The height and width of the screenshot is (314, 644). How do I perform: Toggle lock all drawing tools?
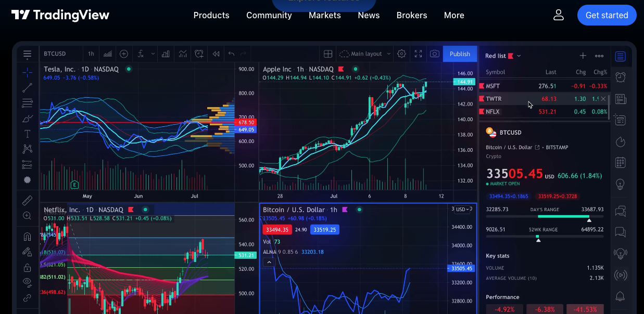pyautogui.click(x=27, y=267)
